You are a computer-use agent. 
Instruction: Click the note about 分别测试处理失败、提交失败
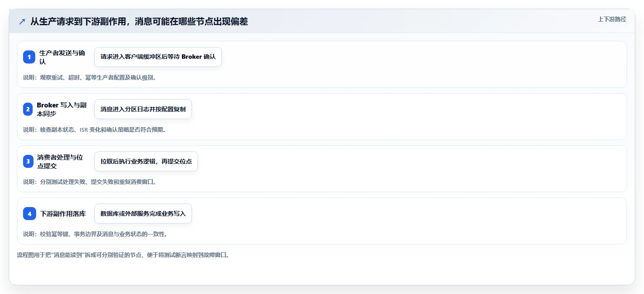click(90, 182)
